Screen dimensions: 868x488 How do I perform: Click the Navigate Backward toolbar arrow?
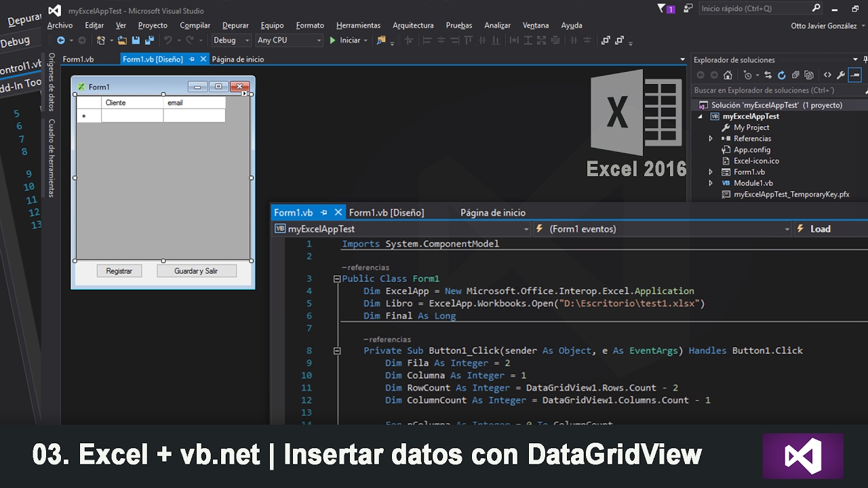click(61, 41)
